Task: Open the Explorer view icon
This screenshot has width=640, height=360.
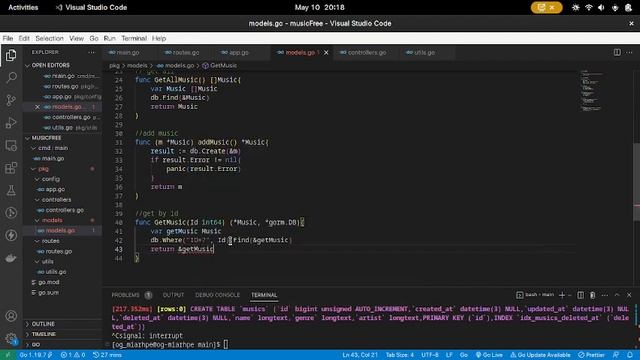Action: point(11,55)
